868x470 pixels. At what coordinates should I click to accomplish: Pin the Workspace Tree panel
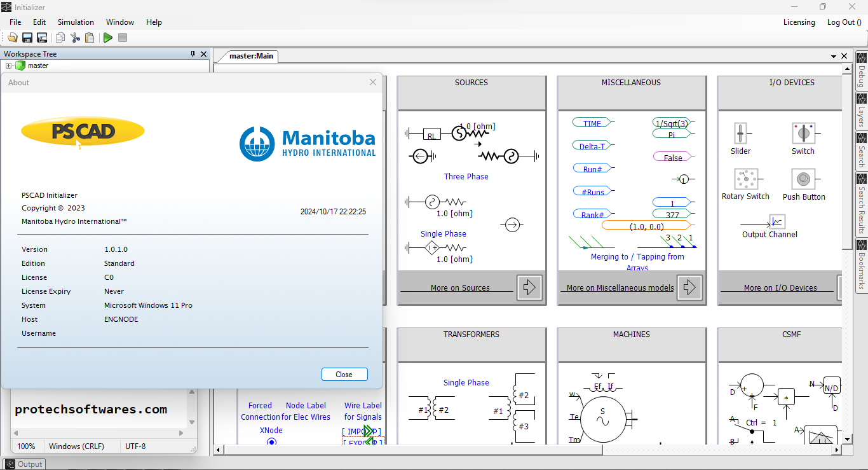point(193,54)
